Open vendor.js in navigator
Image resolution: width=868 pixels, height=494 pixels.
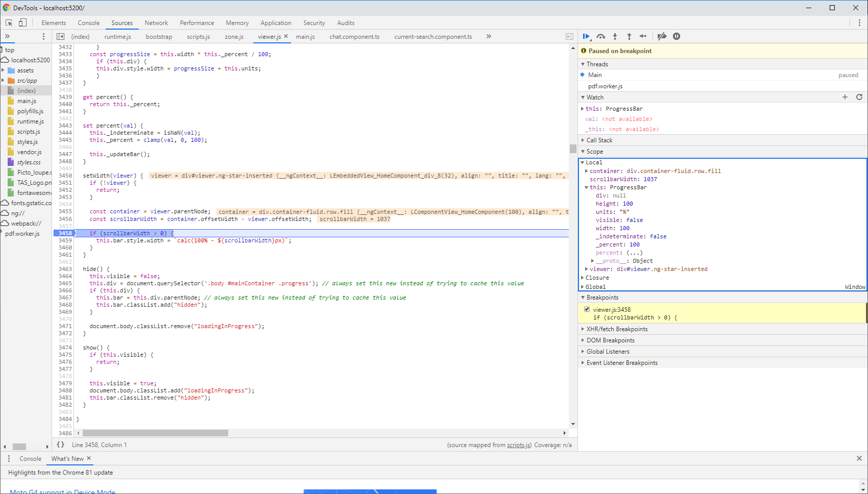coord(29,152)
